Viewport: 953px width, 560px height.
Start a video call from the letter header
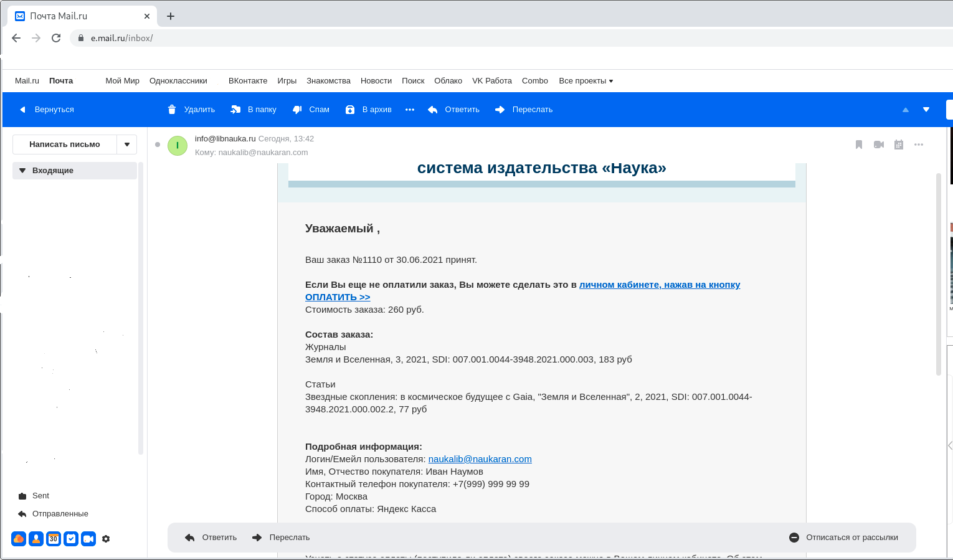(879, 145)
